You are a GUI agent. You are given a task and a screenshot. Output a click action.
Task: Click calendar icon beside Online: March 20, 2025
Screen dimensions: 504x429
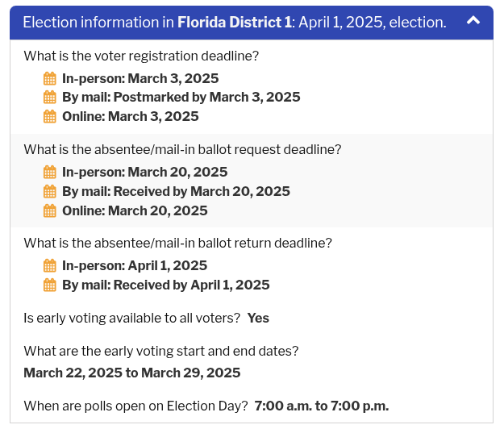50,211
